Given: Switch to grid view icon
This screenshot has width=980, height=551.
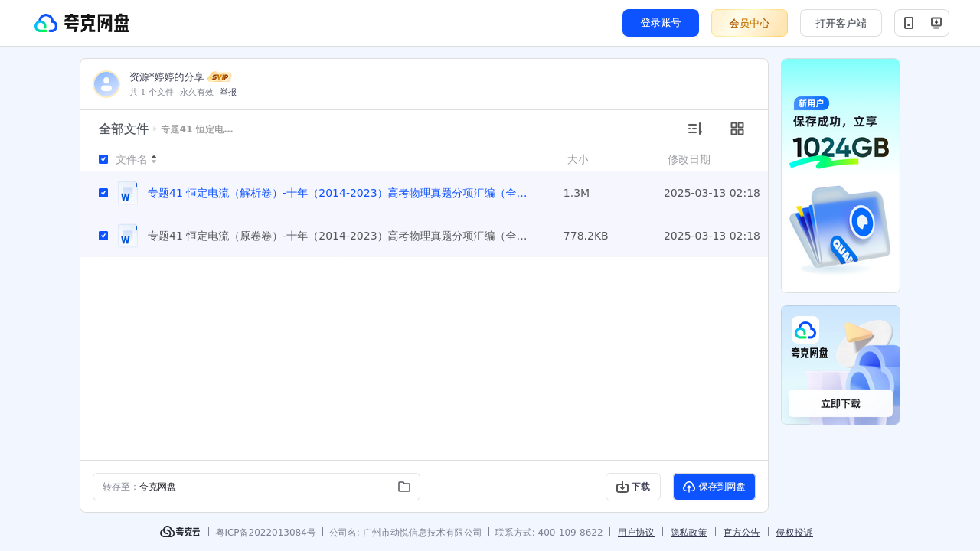Looking at the screenshot, I should tap(737, 129).
